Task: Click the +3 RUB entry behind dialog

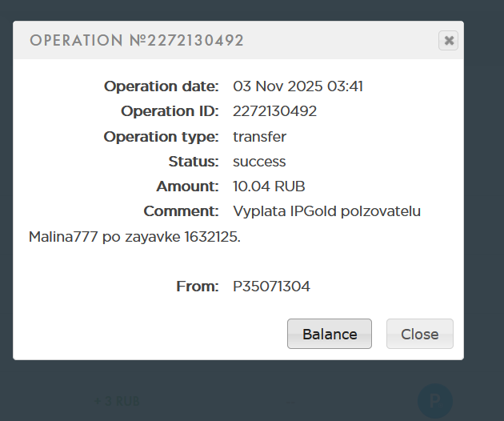Action: coord(117,401)
